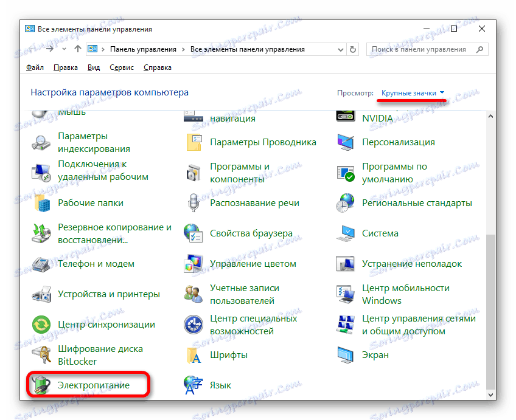
Task: Click the Устройства и принтеры icon
Action: click(x=41, y=294)
